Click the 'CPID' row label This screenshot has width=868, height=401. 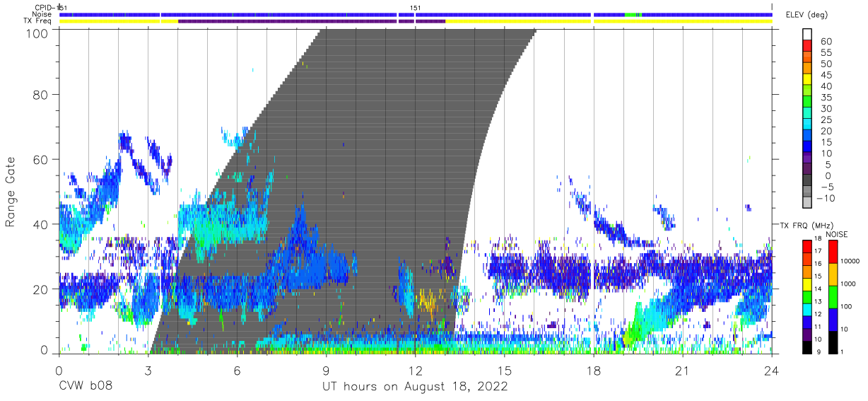(x=43, y=8)
